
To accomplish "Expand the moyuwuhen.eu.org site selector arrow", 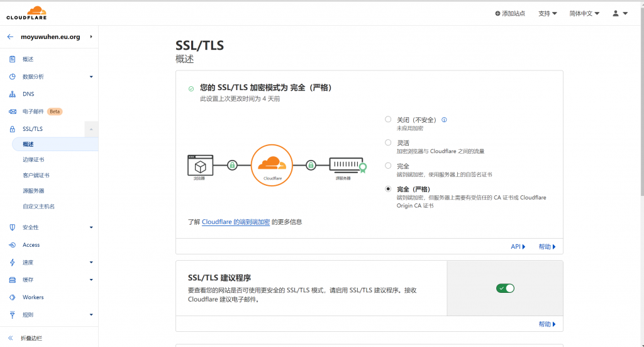I will 91,37.
